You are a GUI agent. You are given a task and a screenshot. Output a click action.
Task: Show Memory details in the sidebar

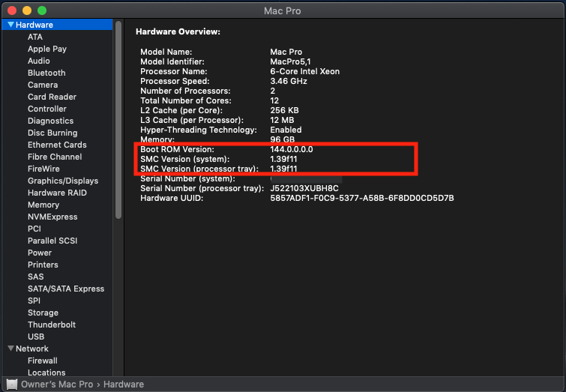[x=43, y=205]
